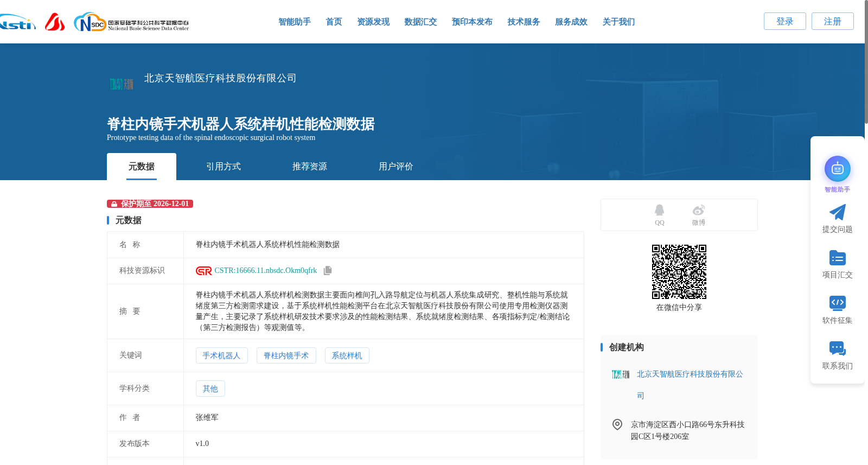Click the 提交问题 paper plane icon
This screenshot has width=868, height=465.
click(837, 212)
